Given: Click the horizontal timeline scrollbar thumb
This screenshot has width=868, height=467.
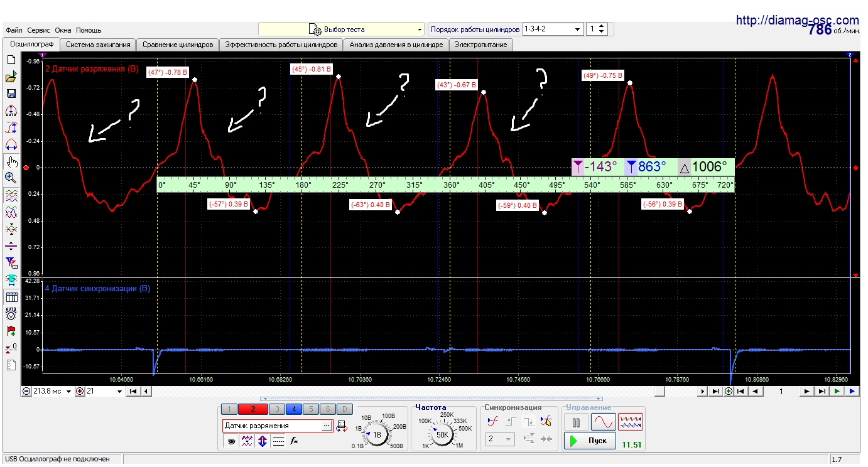Looking at the screenshot, I should point(659,391).
